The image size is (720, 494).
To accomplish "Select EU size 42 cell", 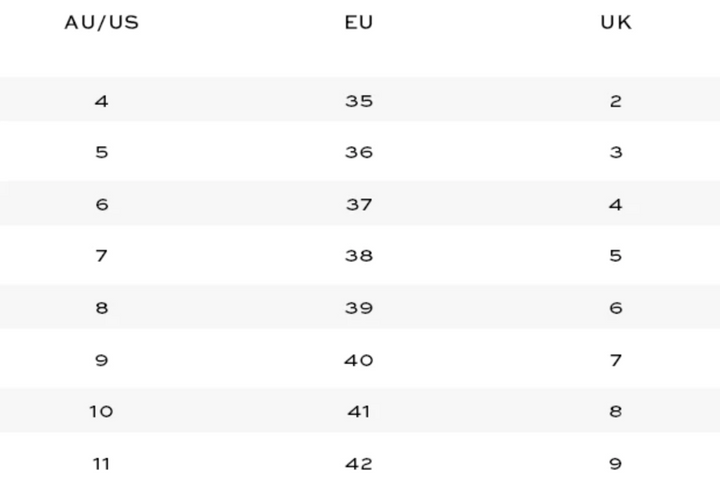I will tap(358, 464).
